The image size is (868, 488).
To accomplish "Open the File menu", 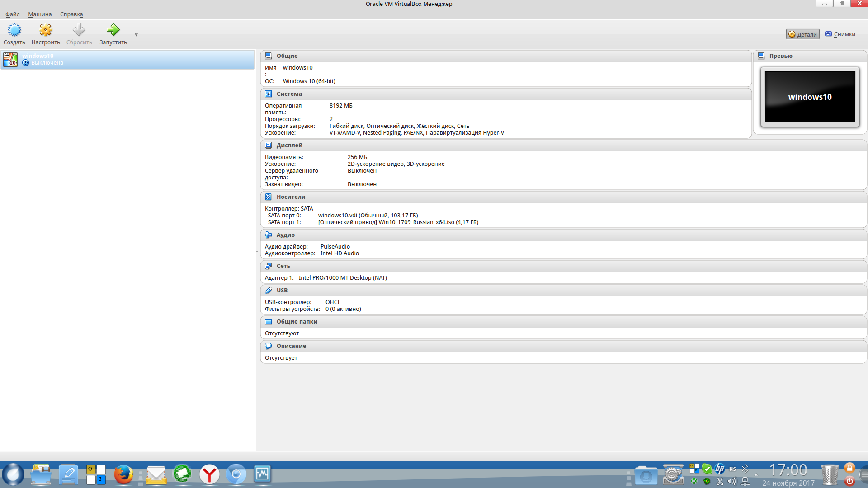I will pos(13,14).
